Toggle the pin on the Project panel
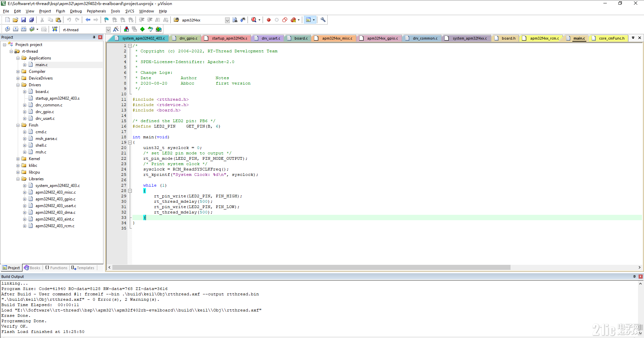The image size is (644, 338). click(x=94, y=37)
